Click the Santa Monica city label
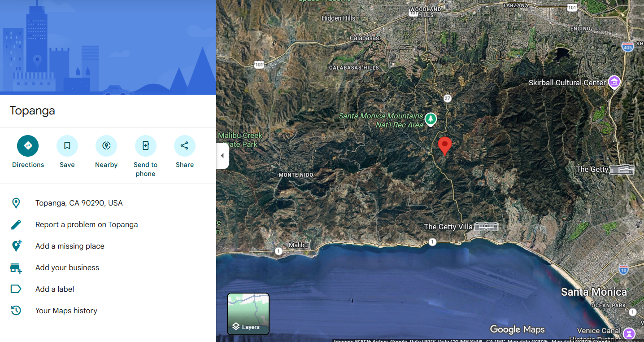Screen dimensions: 644x342 [593, 292]
